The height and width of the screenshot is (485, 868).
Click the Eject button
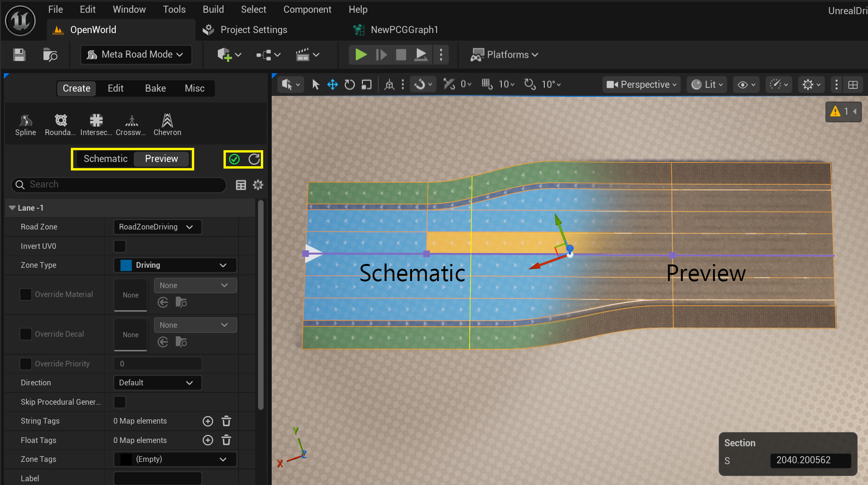[x=421, y=55]
